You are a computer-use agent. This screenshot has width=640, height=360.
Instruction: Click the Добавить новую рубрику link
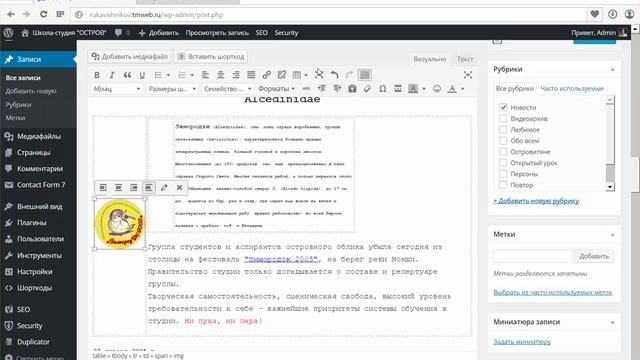click(x=536, y=201)
